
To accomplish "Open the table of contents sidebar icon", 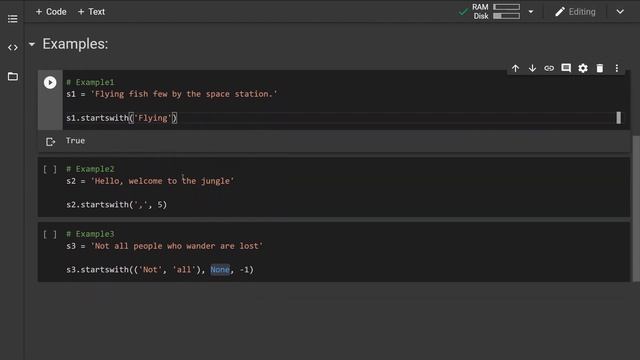I will pyautogui.click(x=13, y=19).
